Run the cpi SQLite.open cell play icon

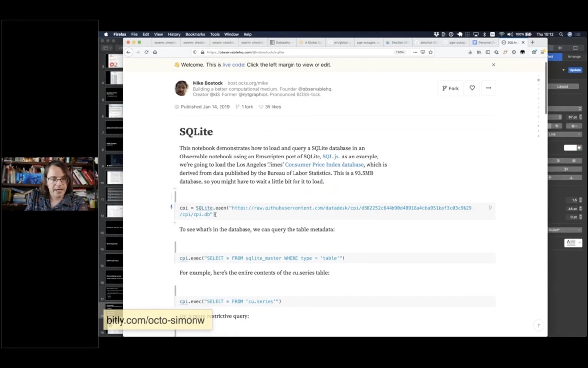coord(490,208)
